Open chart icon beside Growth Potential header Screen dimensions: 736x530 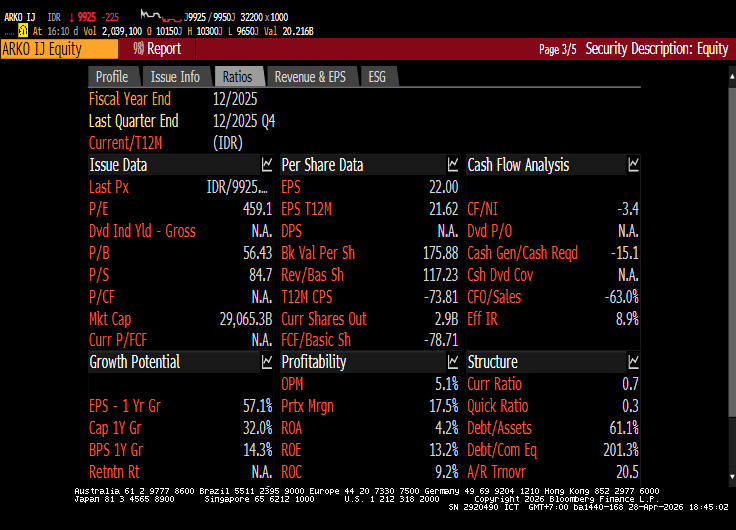pyautogui.click(x=267, y=362)
